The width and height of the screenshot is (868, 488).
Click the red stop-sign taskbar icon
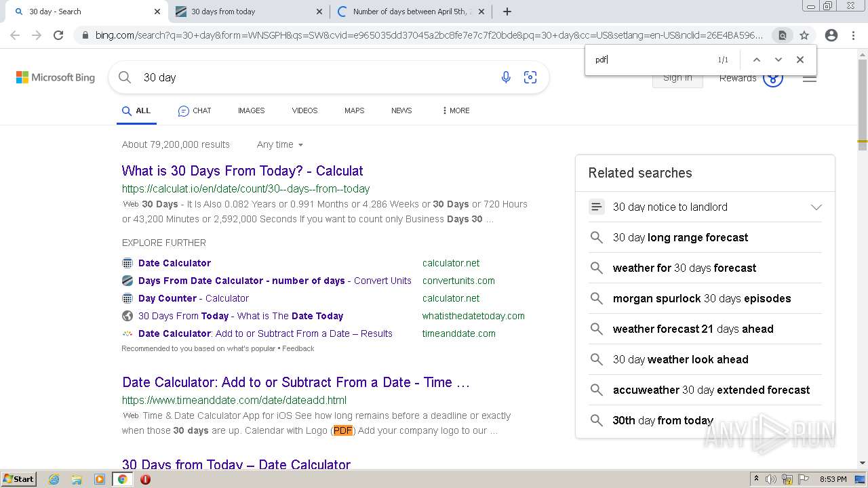coord(145,479)
